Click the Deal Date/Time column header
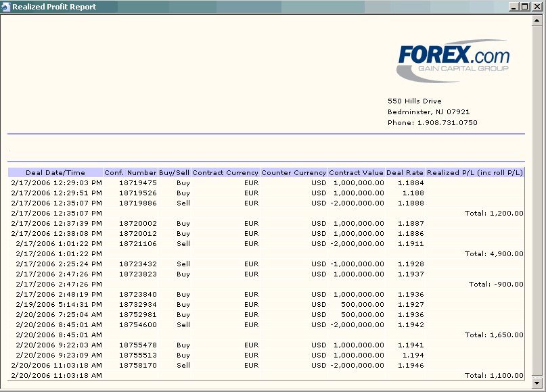The height and width of the screenshot is (392, 546). click(55, 172)
